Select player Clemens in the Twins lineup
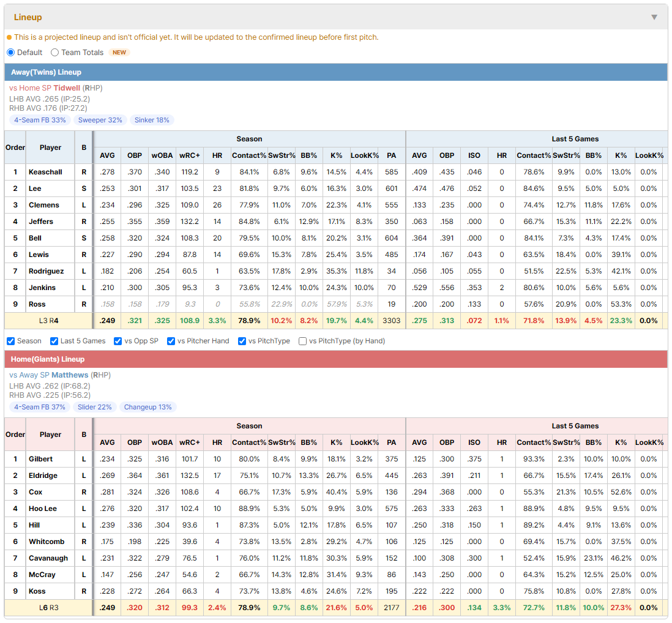The height and width of the screenshot is (623, 672). pyautogui.click(x=43, y=205)
